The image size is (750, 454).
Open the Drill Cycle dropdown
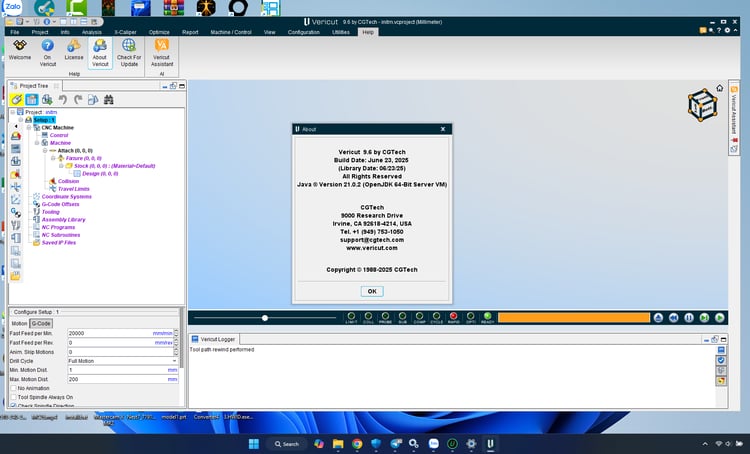[123, 361]
